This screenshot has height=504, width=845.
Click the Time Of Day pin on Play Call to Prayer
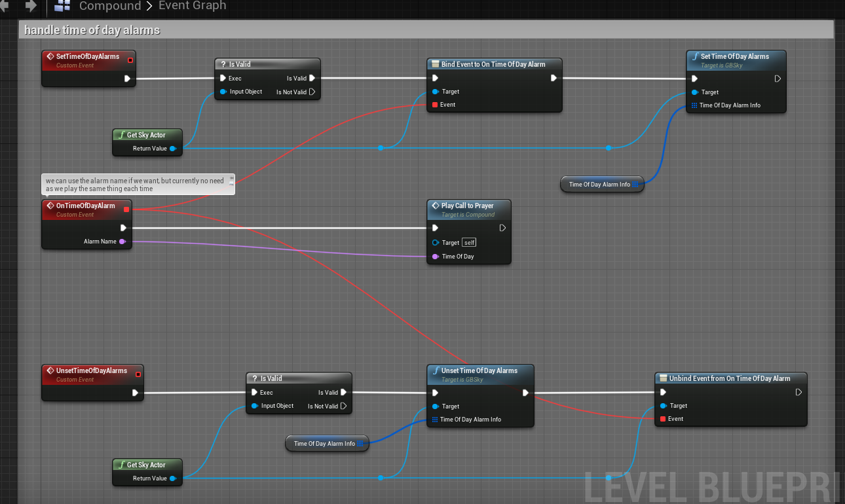(x=435, y=257)
